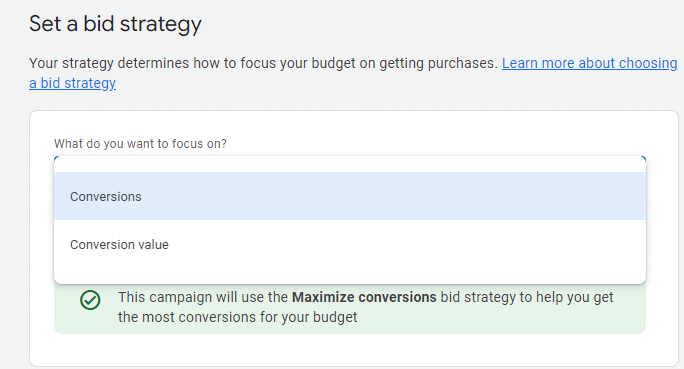Click the green checkmark circle icon

(x=90, y=300)
